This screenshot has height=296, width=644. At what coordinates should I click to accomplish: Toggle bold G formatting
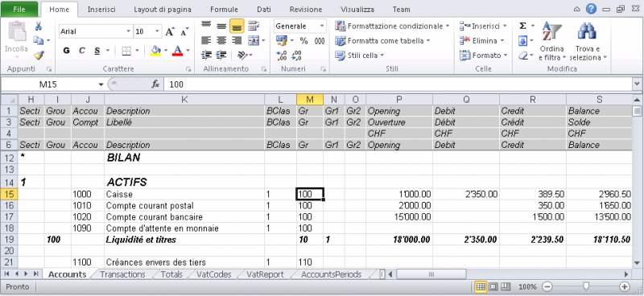click(x=67, y=51)
